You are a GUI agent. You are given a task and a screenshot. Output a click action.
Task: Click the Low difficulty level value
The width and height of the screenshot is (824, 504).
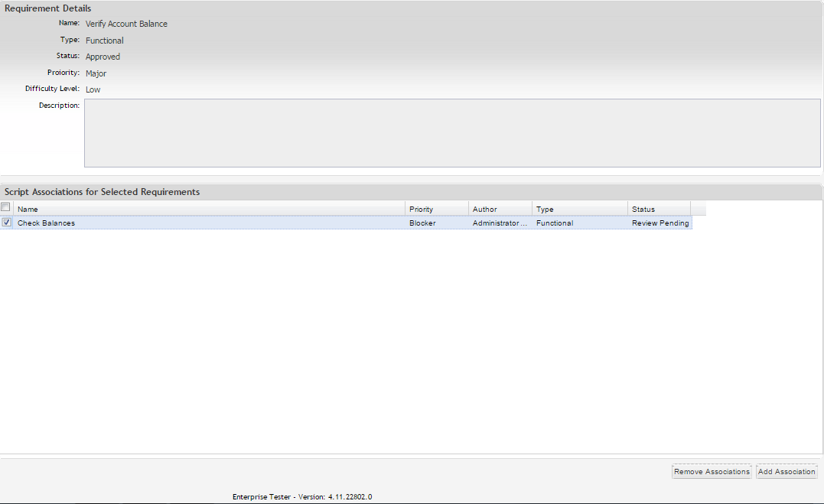coord(93,89)
